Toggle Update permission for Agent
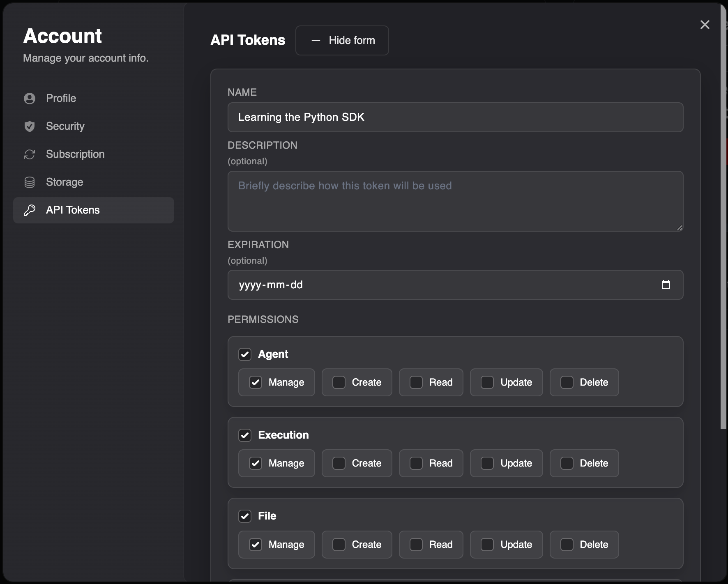This screenshot has height=584, width=728. (487, 382)
